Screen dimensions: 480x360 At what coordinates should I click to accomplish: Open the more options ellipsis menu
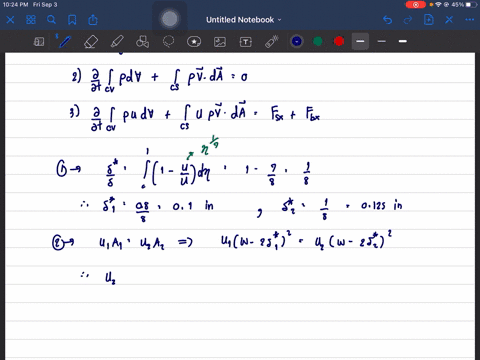pyautogui.click(x=470, y=20)
